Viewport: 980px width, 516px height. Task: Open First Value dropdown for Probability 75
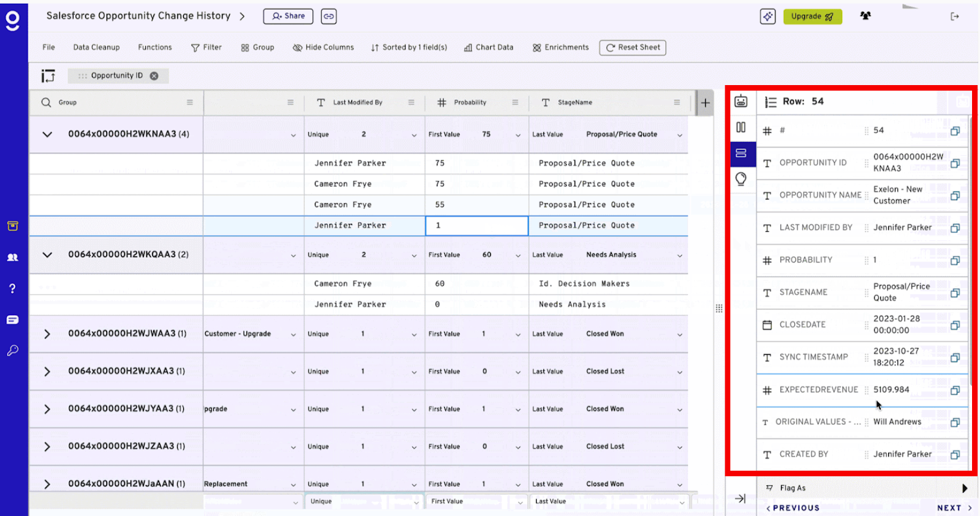click(x=518, y=135)
